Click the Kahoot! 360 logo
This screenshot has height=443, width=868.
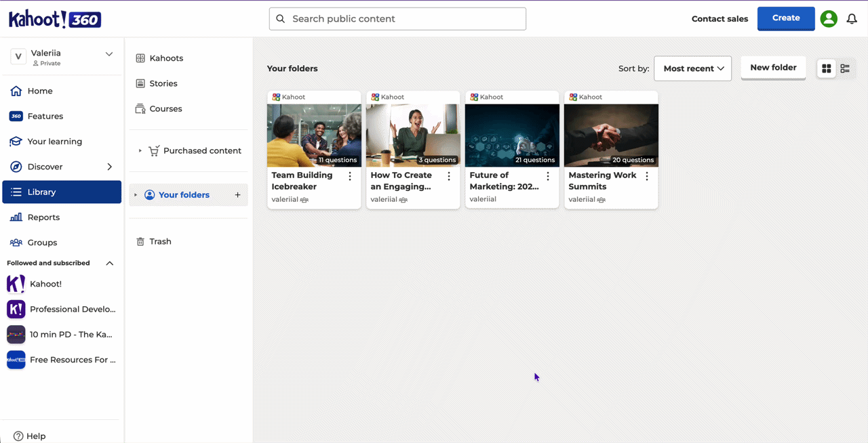pos(55,19)
